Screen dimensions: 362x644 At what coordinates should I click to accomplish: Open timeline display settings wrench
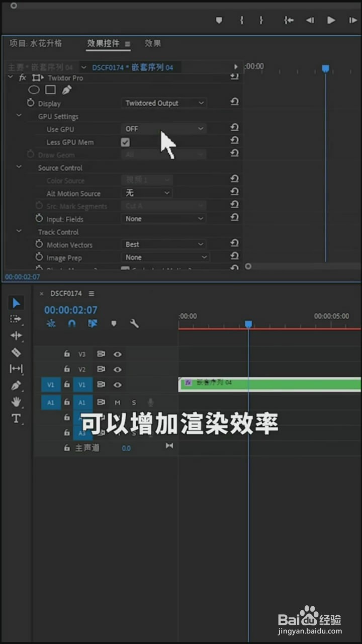(x=134, y=324)
